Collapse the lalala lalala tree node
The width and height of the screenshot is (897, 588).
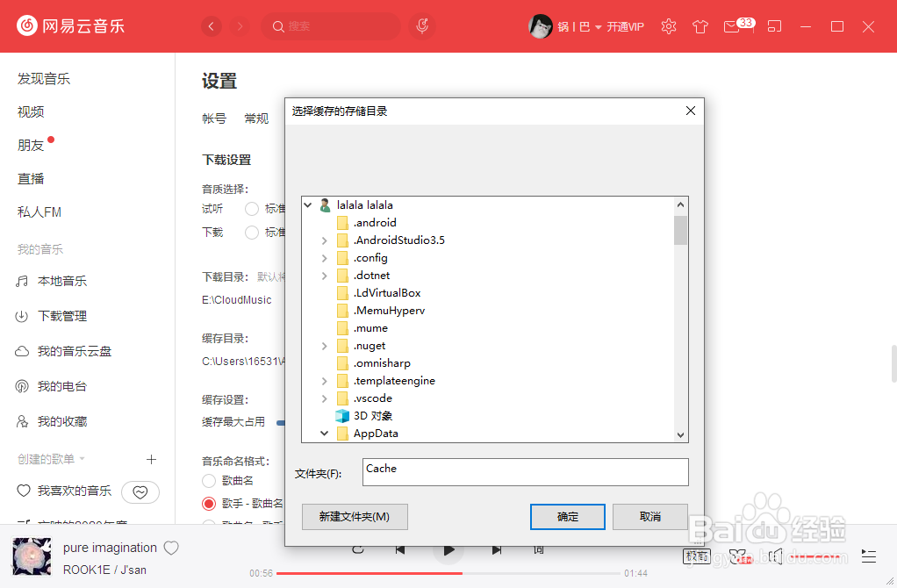click(x=308, y=204)
